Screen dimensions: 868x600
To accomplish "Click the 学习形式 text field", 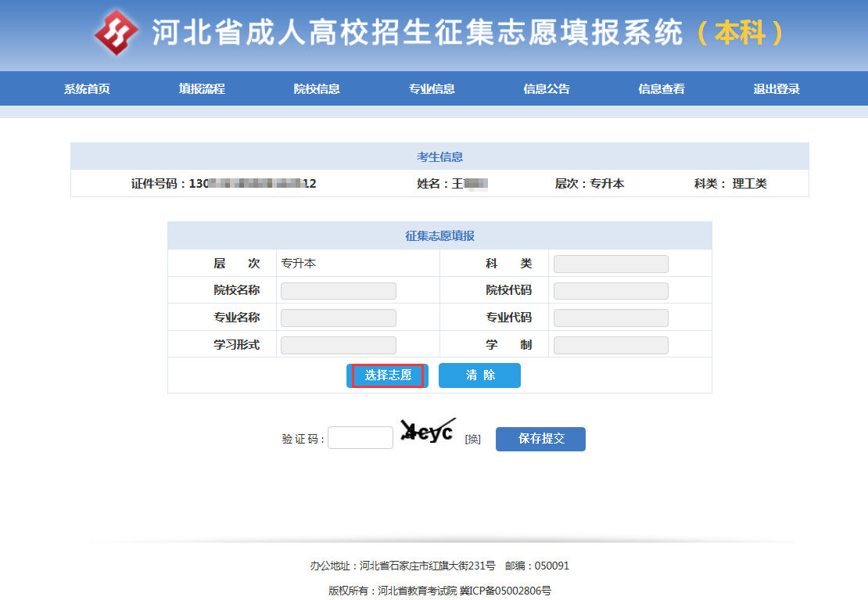I will click(x=339, y=345).
